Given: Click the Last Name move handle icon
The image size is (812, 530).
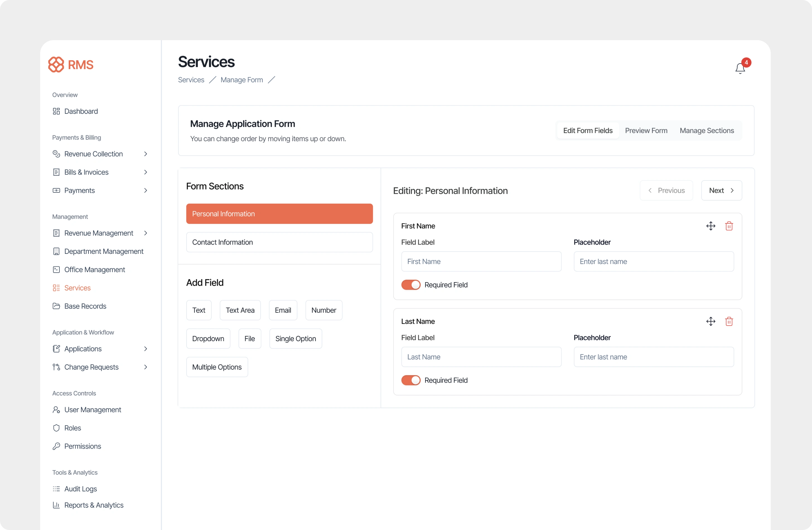Looking at the screenshot, I should point(711,321).
